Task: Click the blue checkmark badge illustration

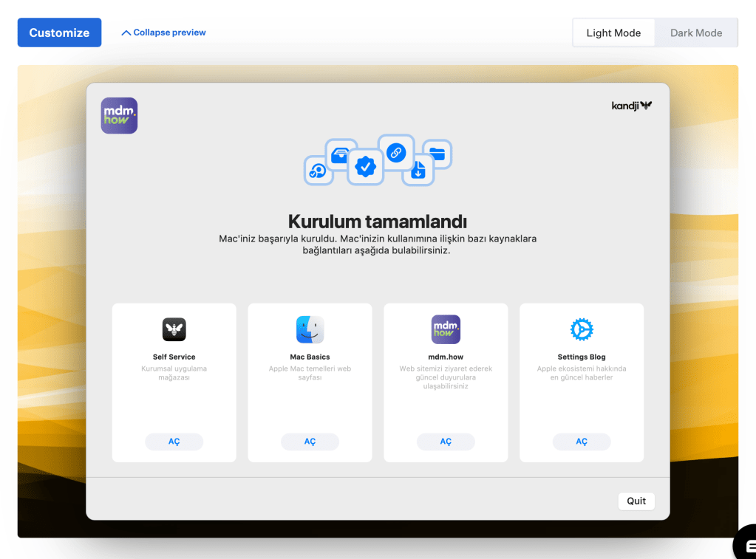Action: click(x=365, y=167)
